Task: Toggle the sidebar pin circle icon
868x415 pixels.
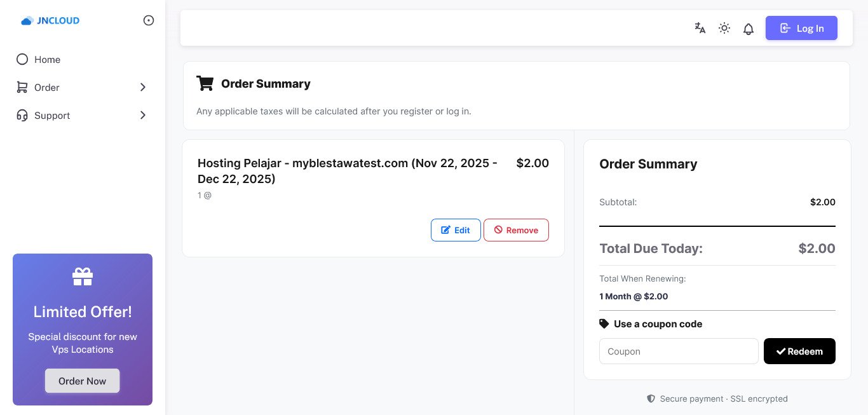Action: [149, 20]
